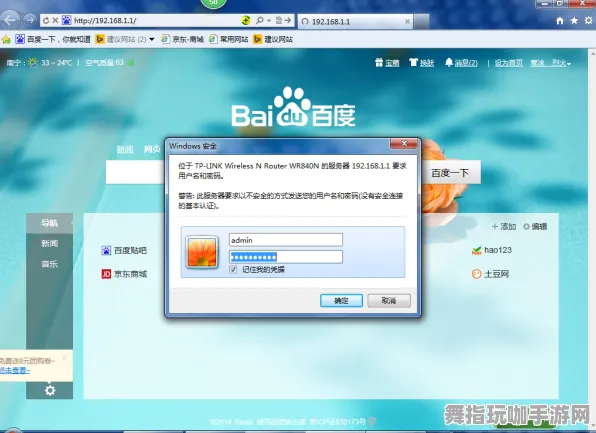This screenshot has height=433, width=596.
Task: Select 新闻 in the left sidebar
Action: 49,243
